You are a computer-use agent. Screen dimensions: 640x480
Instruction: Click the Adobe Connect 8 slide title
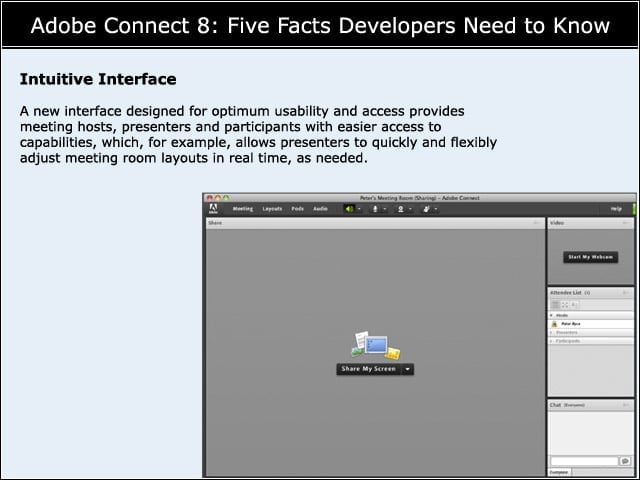coord(320,25)
